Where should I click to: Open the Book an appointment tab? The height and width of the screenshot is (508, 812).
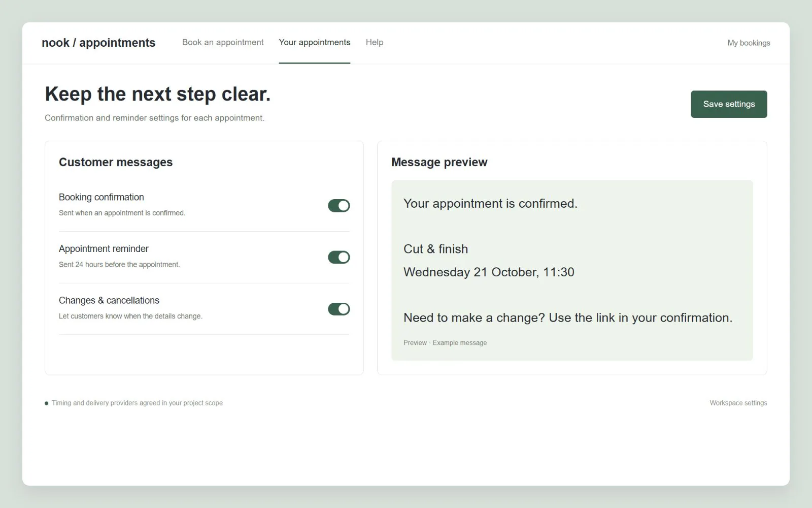223,43
